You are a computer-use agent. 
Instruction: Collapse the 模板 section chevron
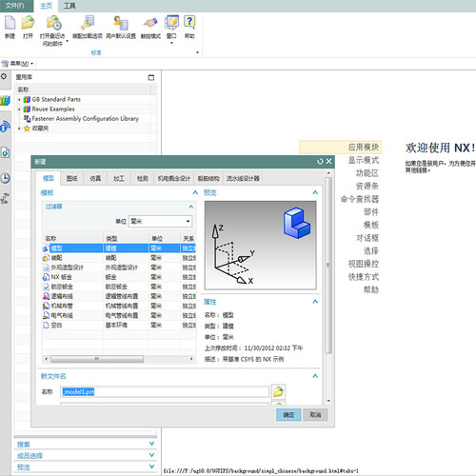pos(195,192)
